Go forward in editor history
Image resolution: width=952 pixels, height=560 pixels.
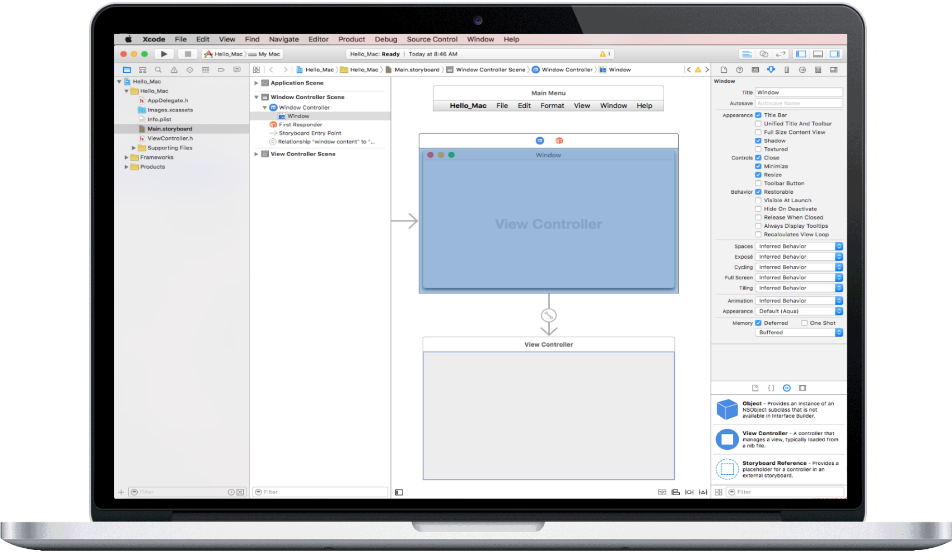point(285,70)
